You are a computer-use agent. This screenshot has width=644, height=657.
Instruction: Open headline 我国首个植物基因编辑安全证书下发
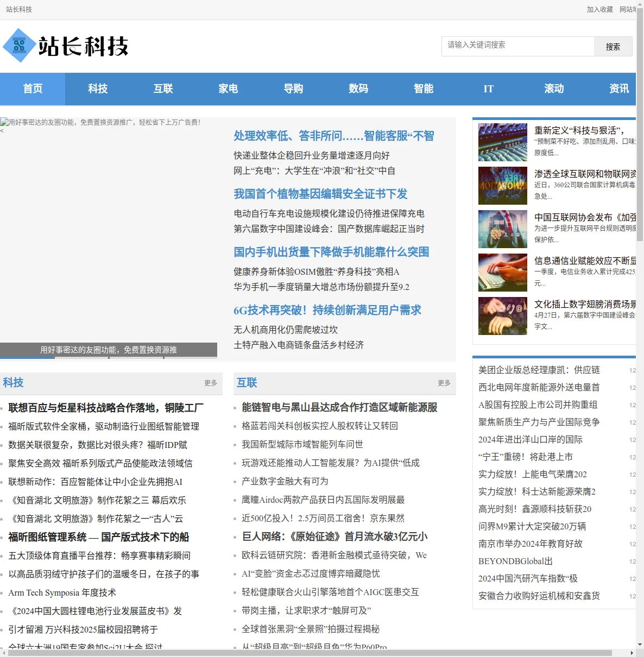click(320, 194)
